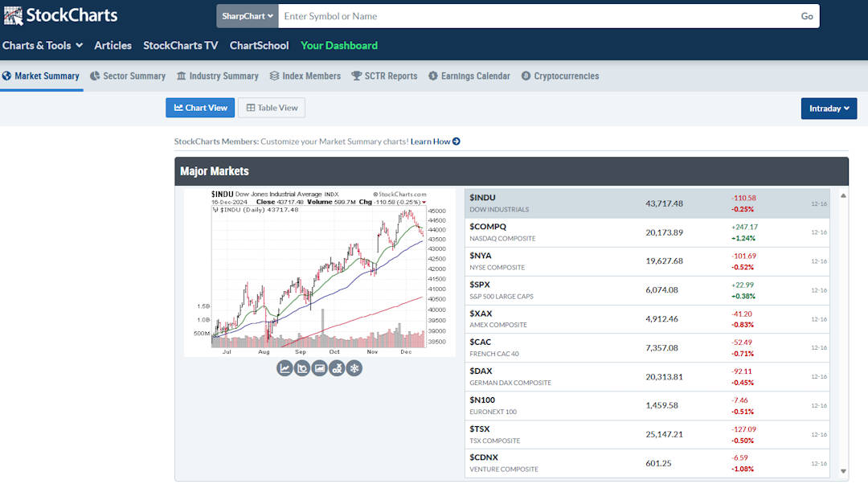Click scroll-up arrow of markets list
The width and height of the screenshot is (868, 484).
click(843, 195)
